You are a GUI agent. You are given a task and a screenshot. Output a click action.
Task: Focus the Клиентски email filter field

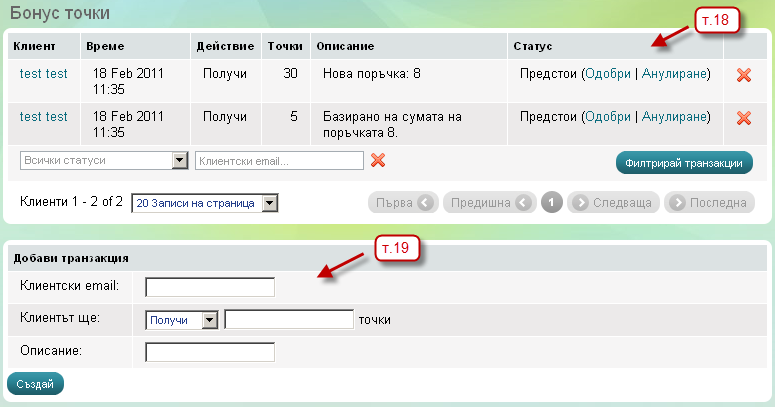[279, 160]
